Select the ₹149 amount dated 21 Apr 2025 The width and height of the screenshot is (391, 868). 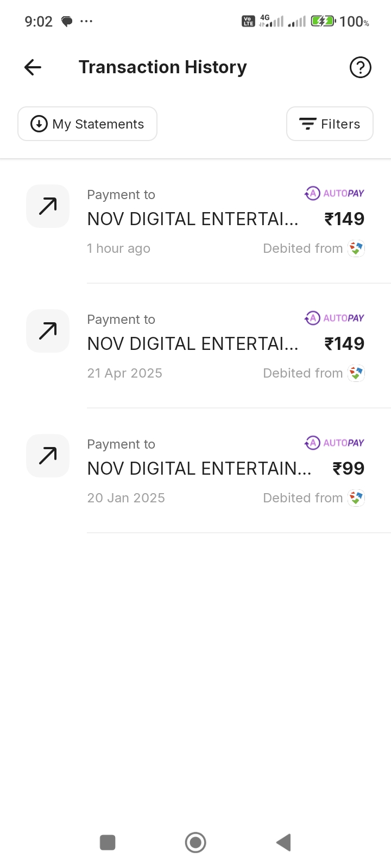click(344, 344)
